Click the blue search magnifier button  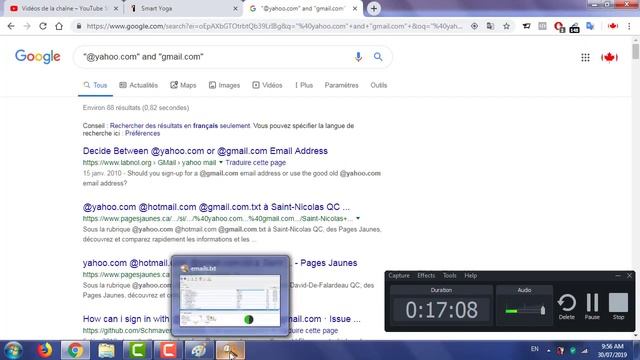(x=378, y=57)
